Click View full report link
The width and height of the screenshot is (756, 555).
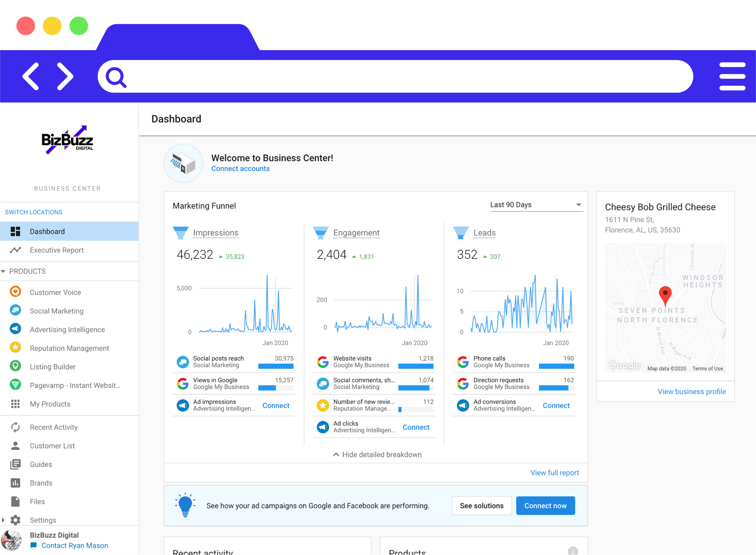(554, 473)
